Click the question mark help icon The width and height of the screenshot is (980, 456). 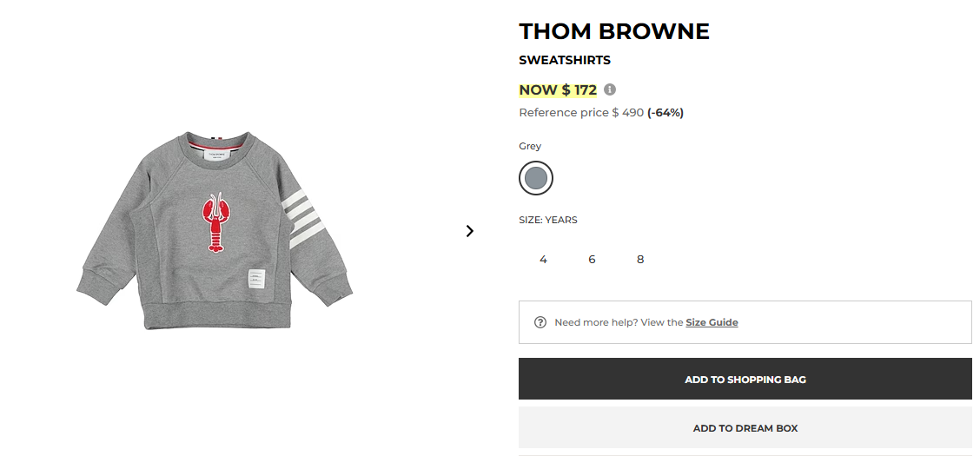(x=540, y=322)
